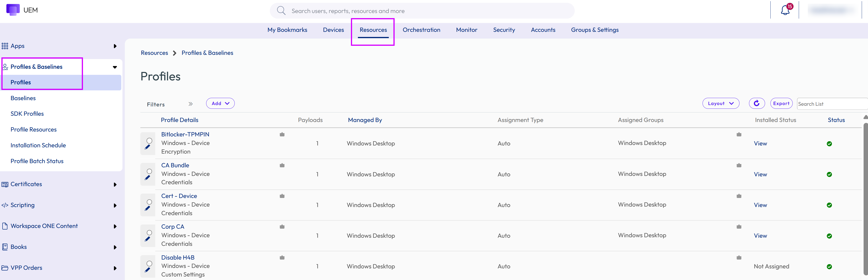Select the Disable H4B row radio button
Image resolution: width=868 pixels, height=280 pixels.
149,264
